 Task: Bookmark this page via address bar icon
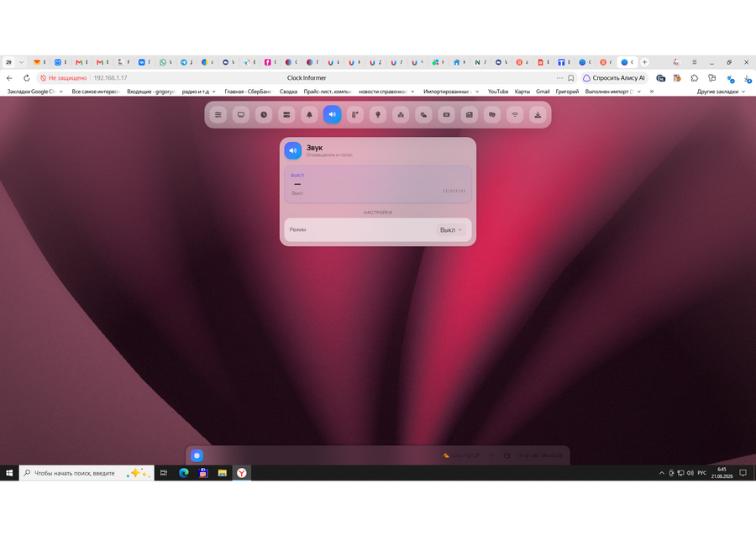coord(571,78)
